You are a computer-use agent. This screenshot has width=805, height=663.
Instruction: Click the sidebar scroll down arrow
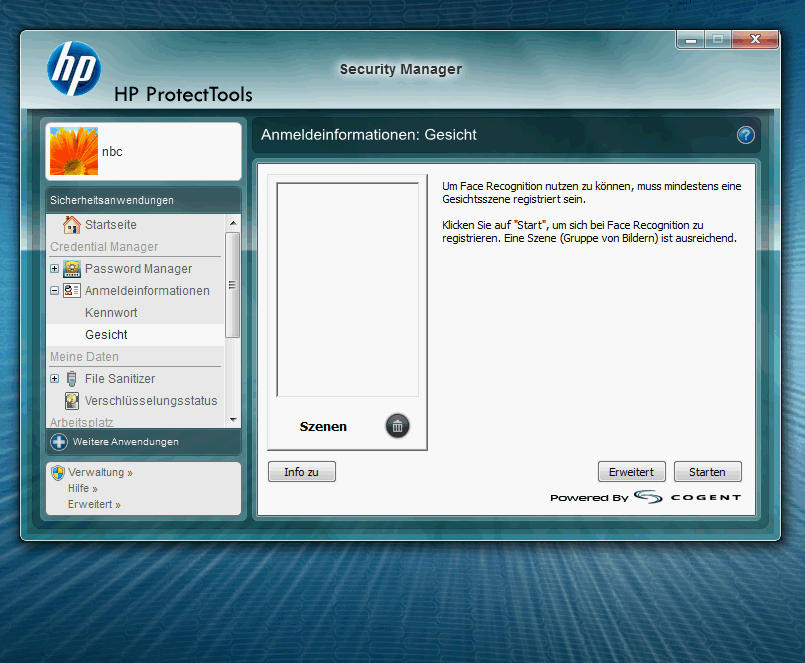point(233,420)
